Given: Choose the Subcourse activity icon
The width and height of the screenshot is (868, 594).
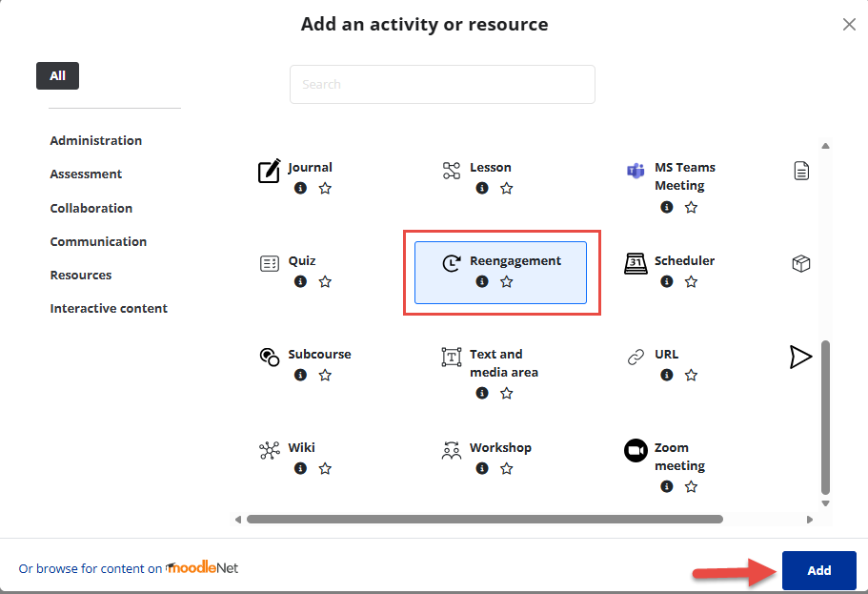Looking at the screenshot, I should click(270, 357).
